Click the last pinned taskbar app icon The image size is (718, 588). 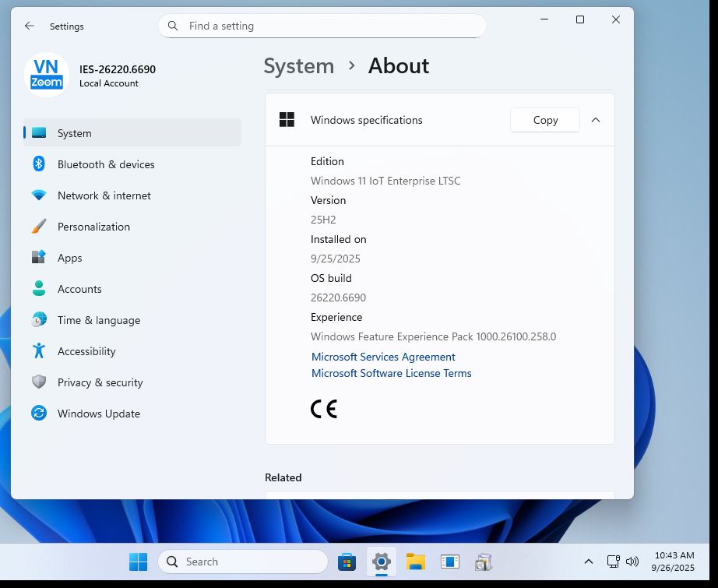tap(484, 562)
